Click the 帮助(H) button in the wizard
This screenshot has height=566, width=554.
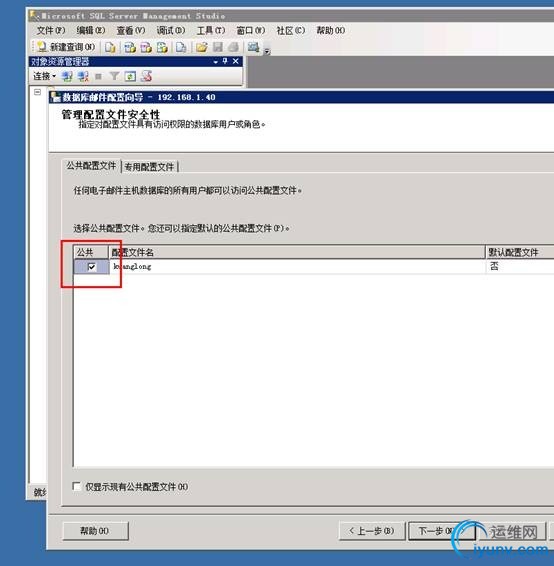(x=95, y=531)
